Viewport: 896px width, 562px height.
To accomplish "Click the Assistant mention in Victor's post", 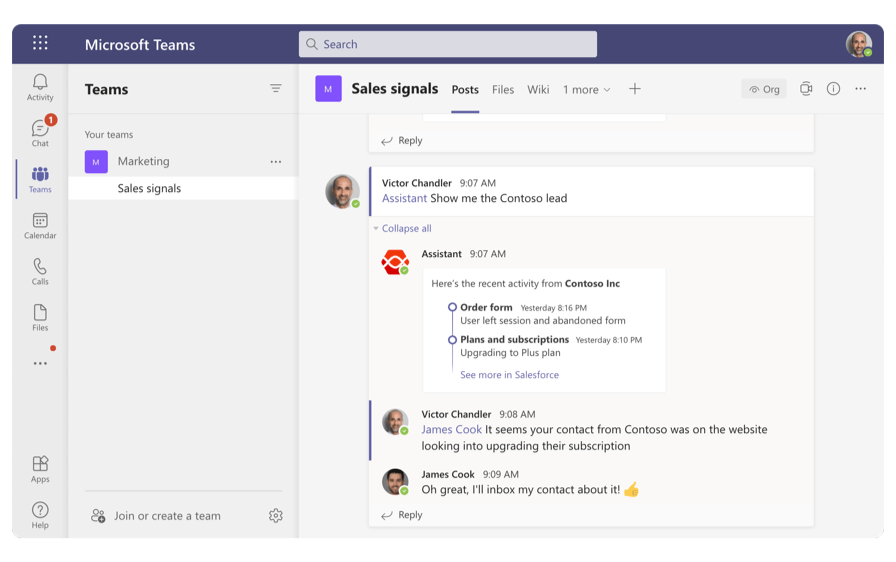I will [405, 198].
